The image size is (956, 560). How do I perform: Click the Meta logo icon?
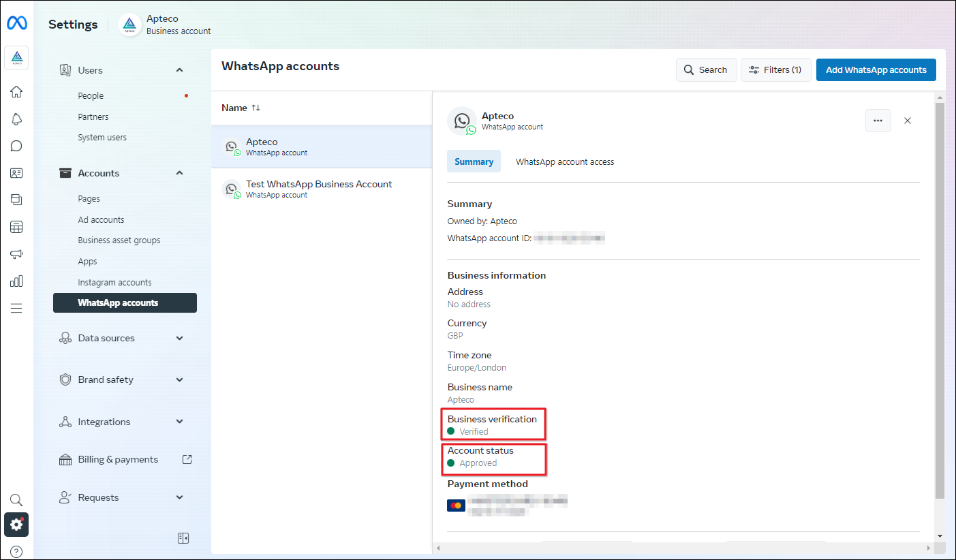click(16, 23)
